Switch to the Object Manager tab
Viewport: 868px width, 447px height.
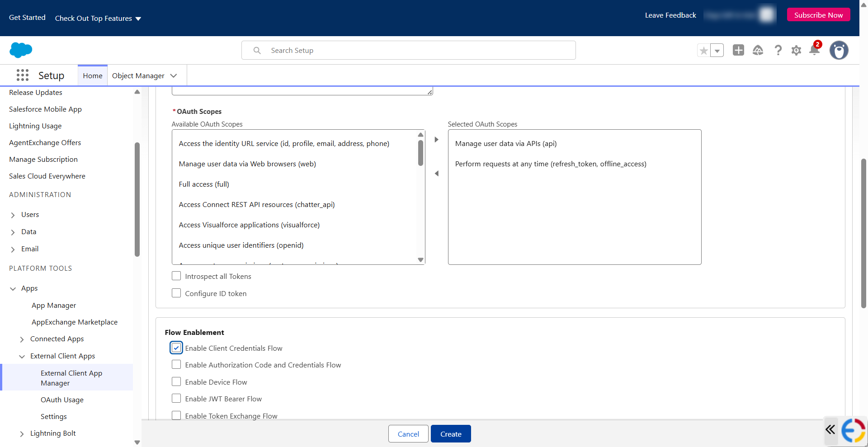tap(138, 76)
